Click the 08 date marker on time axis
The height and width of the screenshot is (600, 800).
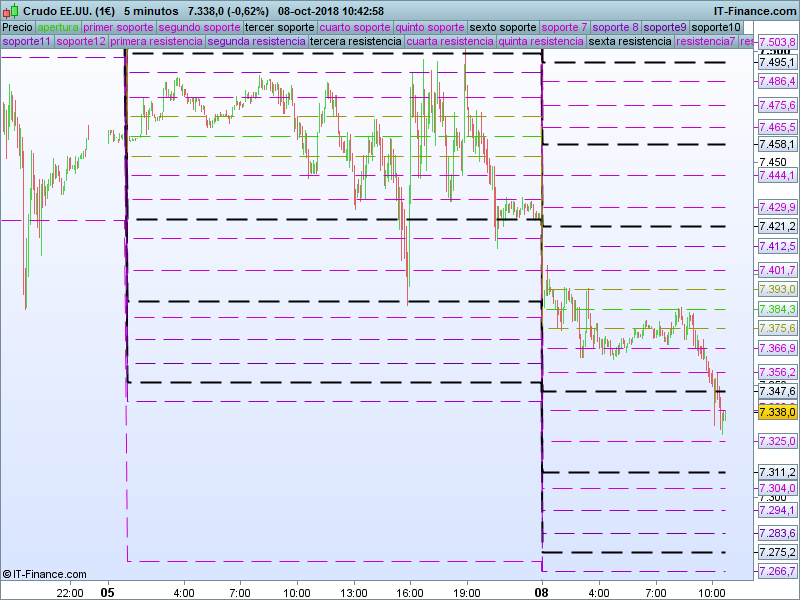[541, 592]
